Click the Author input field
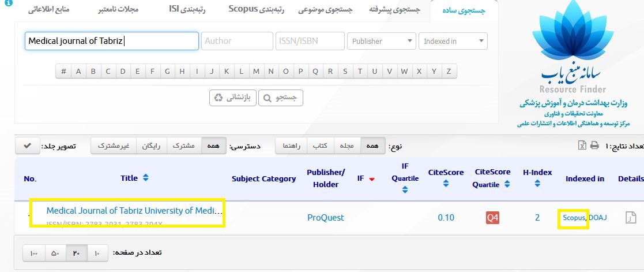The width and height of the screenshot is (644, 272). (237, 41)
